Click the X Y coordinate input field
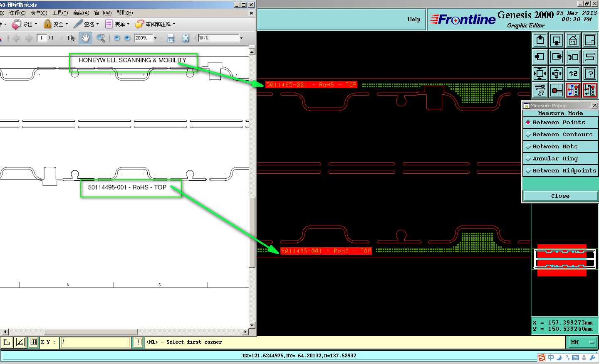This screenshot has width=599, height=364. pos(96,342)
